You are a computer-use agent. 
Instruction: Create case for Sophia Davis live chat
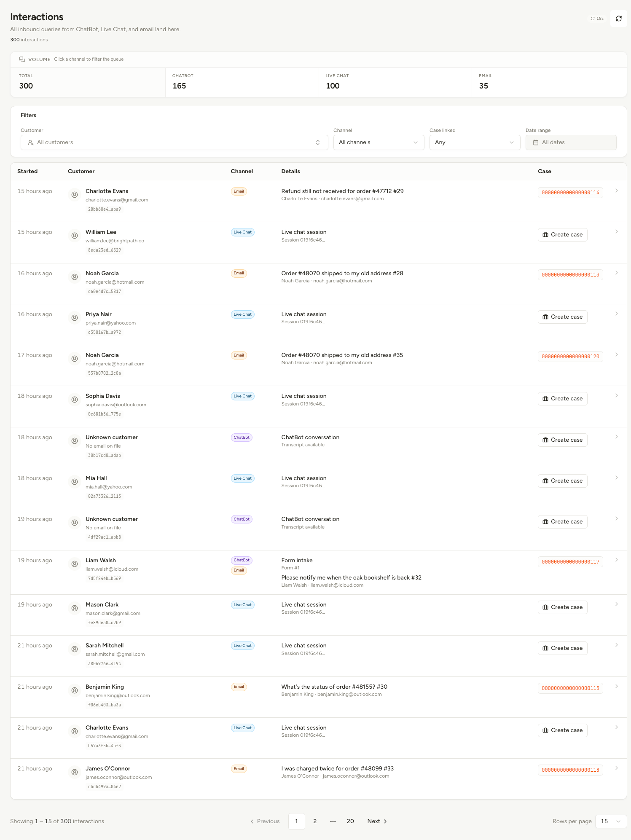[562, 399]
